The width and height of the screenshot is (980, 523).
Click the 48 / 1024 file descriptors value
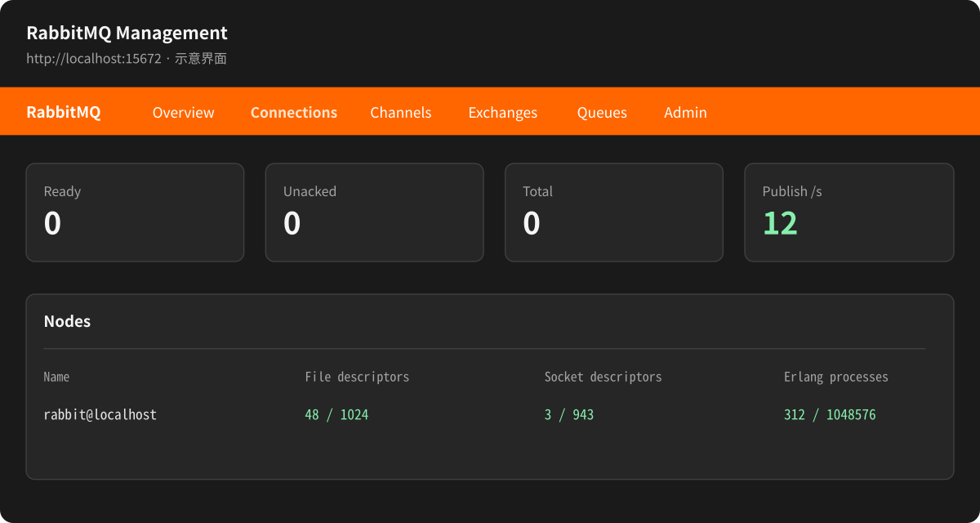336,414
